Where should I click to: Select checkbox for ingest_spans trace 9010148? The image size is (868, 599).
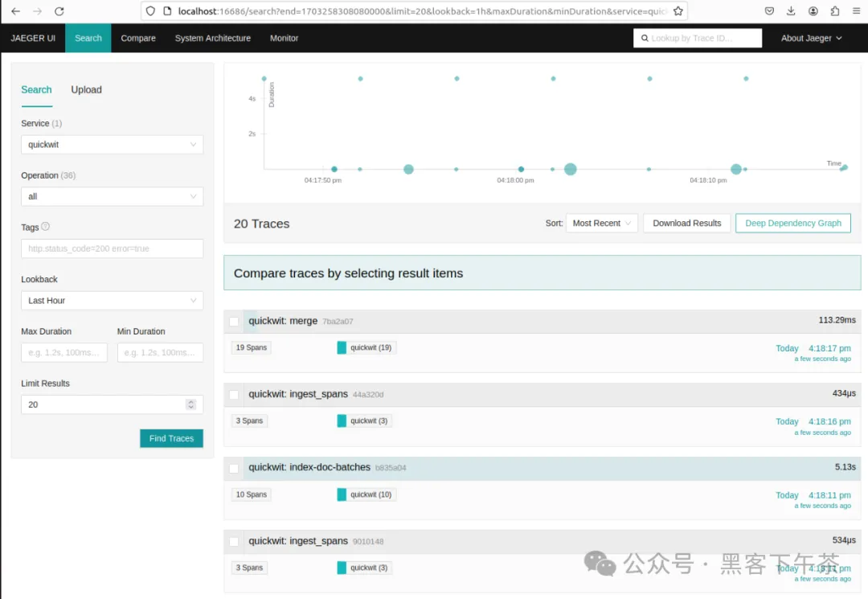234,541
